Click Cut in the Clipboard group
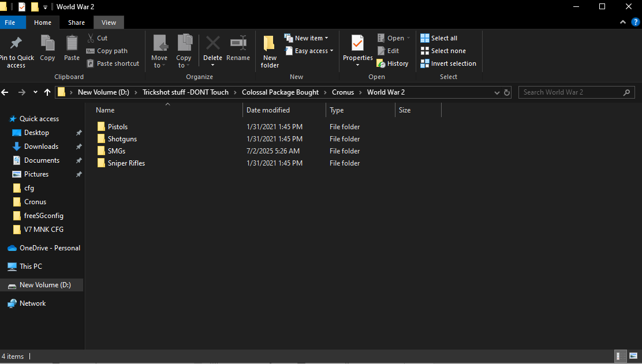The image size is (642, 364). click(x=98, y=38)
